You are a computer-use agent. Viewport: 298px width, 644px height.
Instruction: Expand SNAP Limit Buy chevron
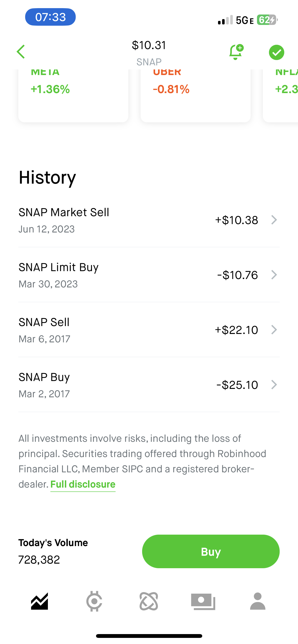click(274, 275)
